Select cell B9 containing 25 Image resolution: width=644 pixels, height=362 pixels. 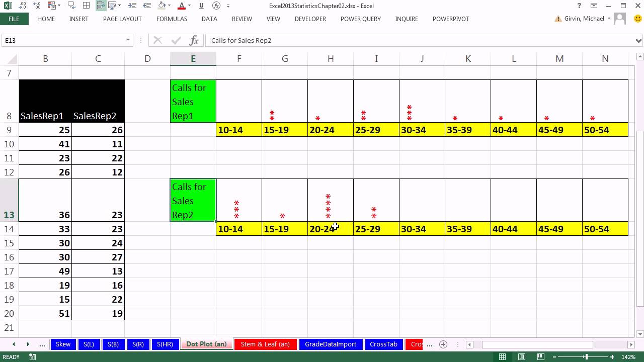(45, 130)
